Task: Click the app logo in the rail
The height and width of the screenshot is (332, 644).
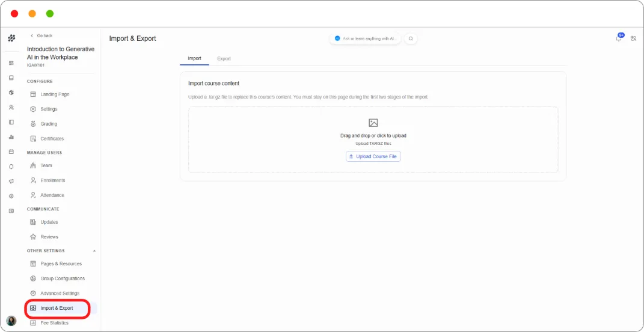Action: pyautogui.click(x=11, y=38)
